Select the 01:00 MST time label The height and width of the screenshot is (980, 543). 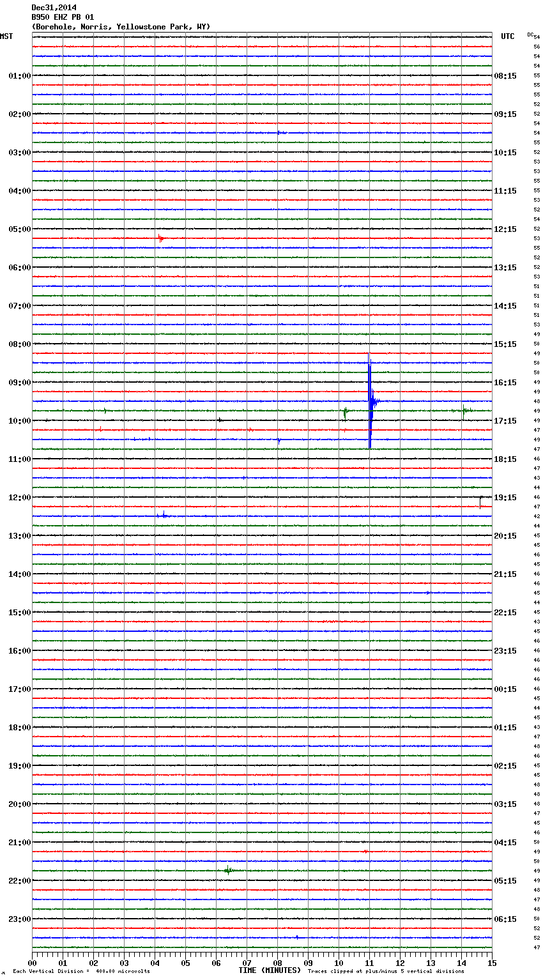coord(19,76)
